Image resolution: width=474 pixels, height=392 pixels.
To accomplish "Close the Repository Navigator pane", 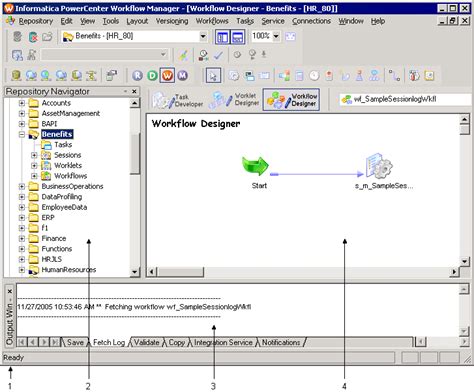I will click(x=134, y=91).
